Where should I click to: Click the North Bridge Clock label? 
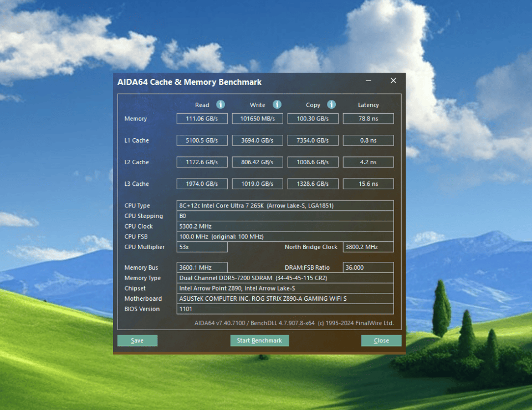point(311,247)
